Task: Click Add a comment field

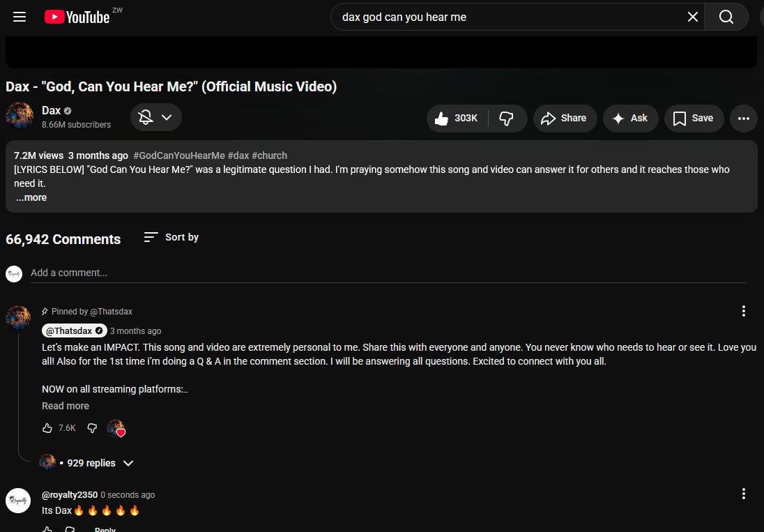Action: point(388,273)
